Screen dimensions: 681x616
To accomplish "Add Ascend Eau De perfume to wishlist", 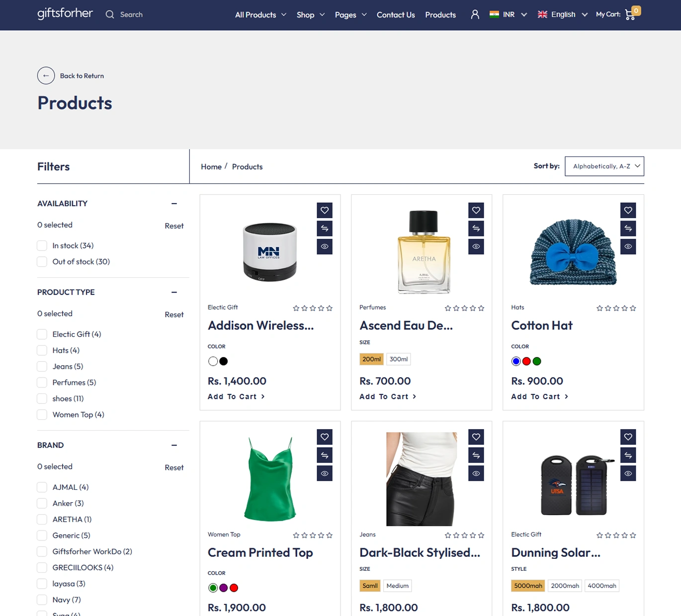I will click(x=476, y=210).
